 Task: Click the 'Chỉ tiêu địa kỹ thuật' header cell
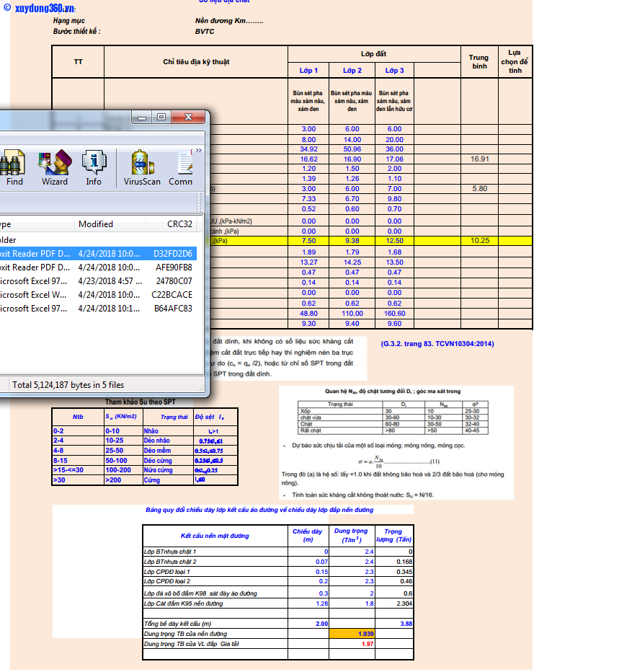pyautogui.click(x=196, y=62)
